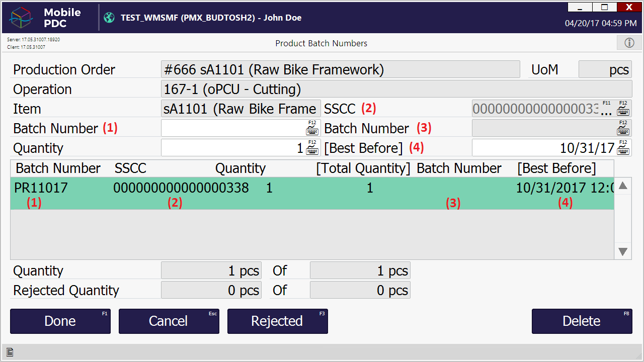Open keyboard icon in Best Before field
This screenshot has height=362, width=644.
[x=623, y=148]
